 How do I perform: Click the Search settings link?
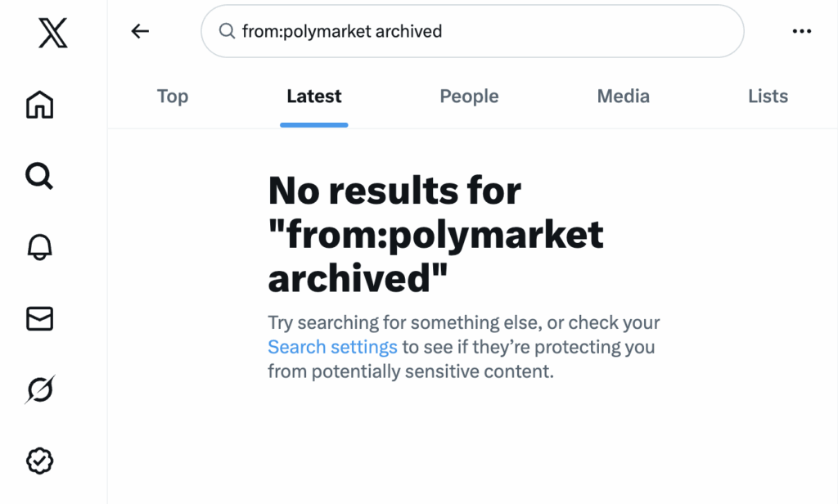(332, 347)
